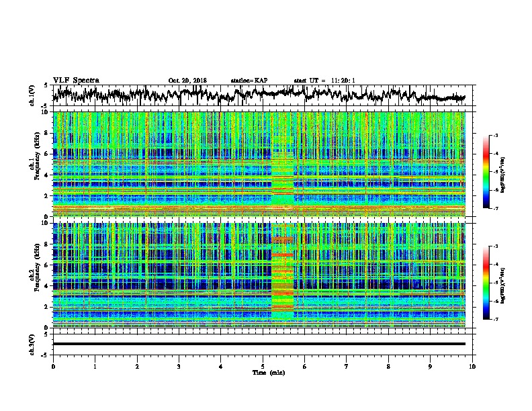Click the "-3" tick on ch.1 colorbar
The width and height of the screenshot is (532, 411).
[x=495, y=135]
